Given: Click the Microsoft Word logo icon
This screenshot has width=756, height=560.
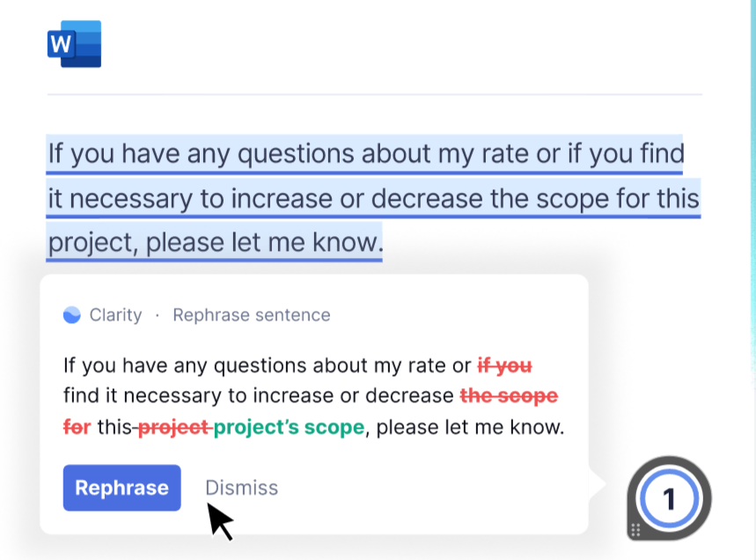Looking at the screenshot, I should tap(74, 44).
